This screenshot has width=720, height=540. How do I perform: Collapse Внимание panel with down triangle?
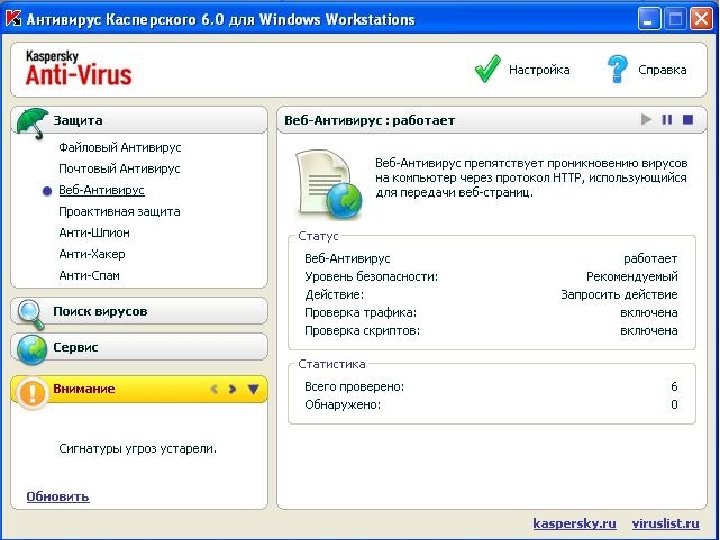(253, 389)
